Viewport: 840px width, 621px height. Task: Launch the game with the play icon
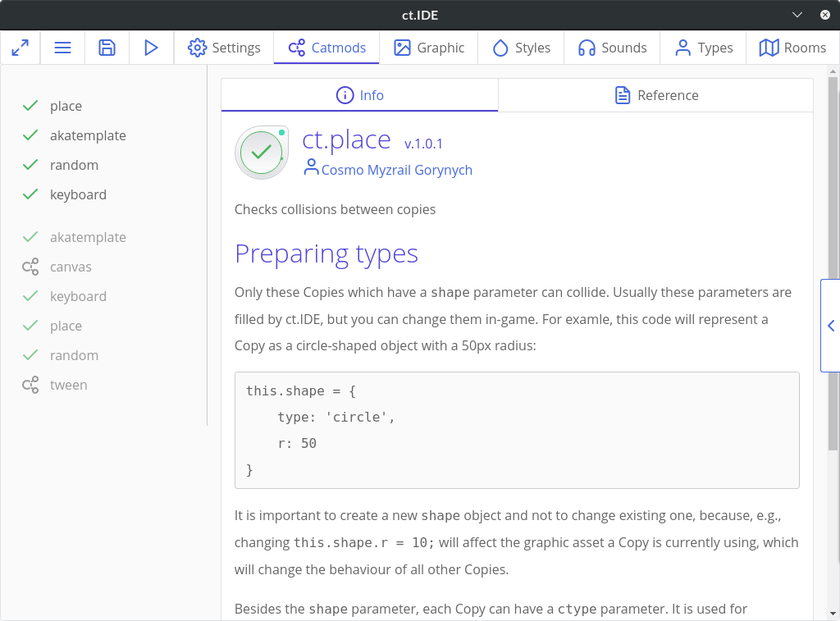click(151, 48)
